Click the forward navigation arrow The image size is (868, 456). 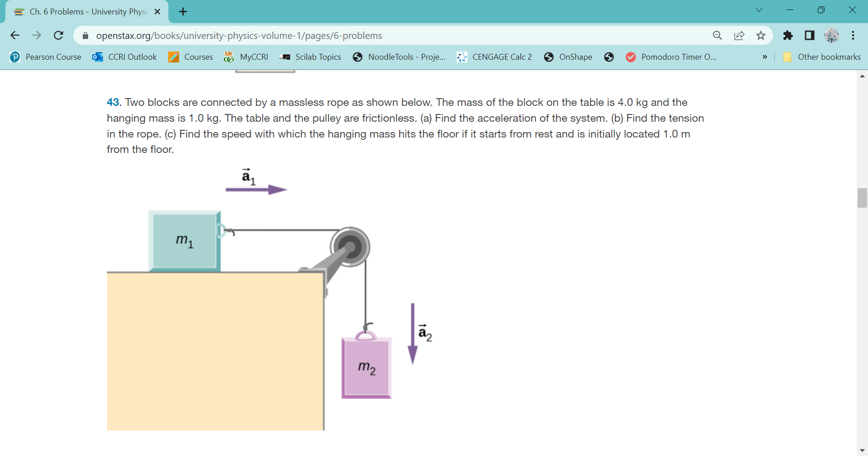tap(37, 35)
